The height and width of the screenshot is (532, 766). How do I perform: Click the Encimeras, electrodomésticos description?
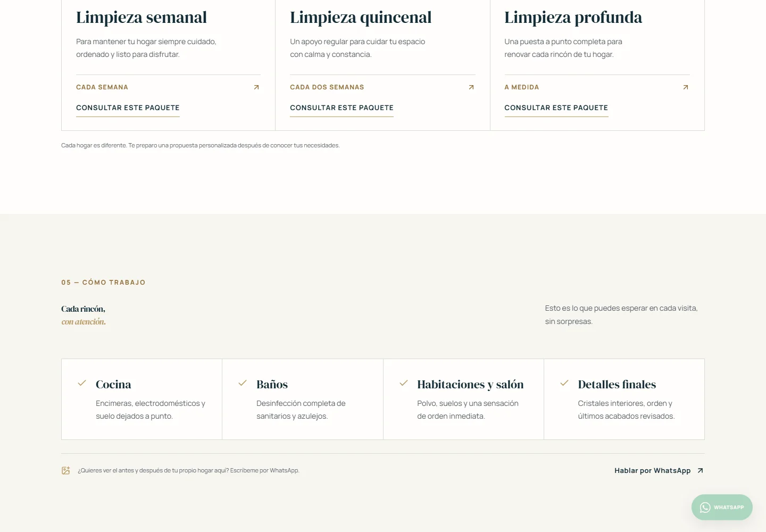pyautogui.click(x=151, y=410)
